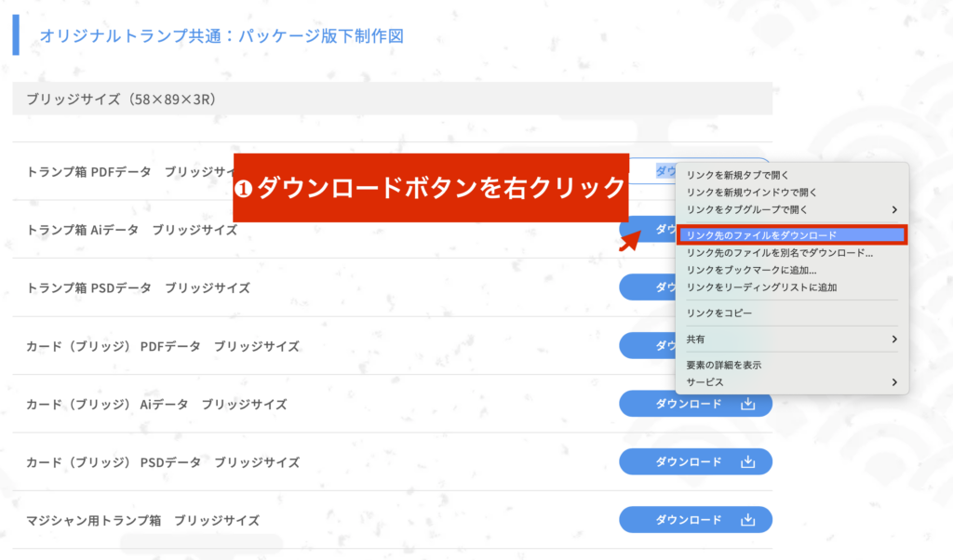The height and width of the screenshot is (560, 953).
Task: Click カード（ブリッジ）Aiデータ label
Action: point(156,404)
